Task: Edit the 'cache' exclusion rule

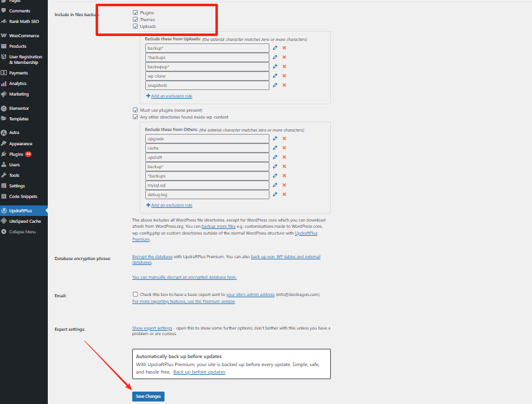Action: click(x=275, y=148)
